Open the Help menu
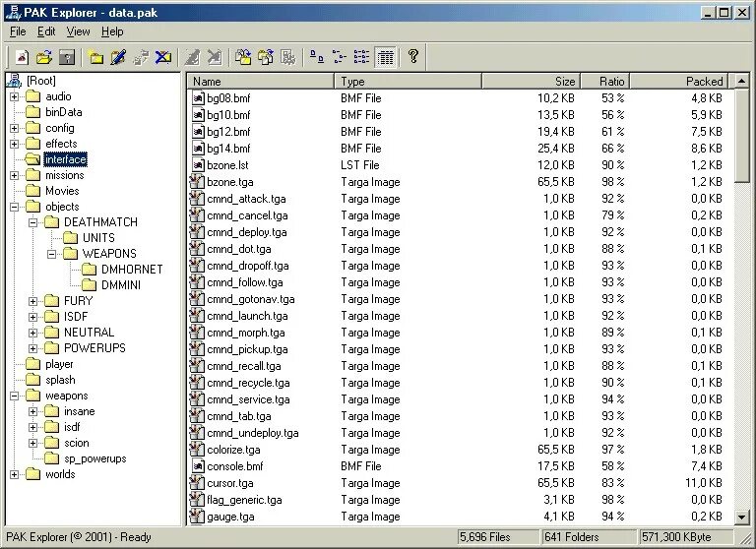Image resolution: width=756 pixels, height=549 pixels. point(112,31)
